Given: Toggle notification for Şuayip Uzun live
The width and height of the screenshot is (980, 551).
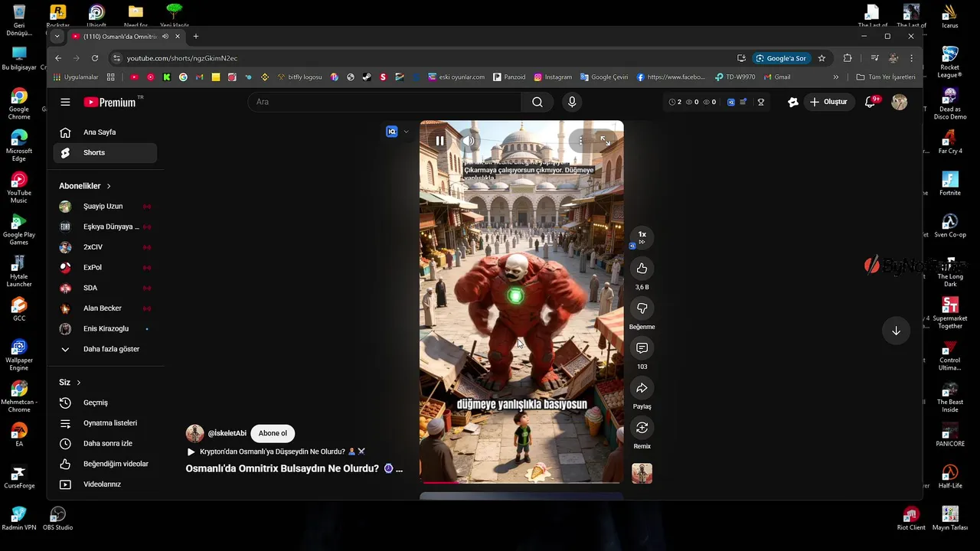Looking at the screenshot, I should [147, 207].
